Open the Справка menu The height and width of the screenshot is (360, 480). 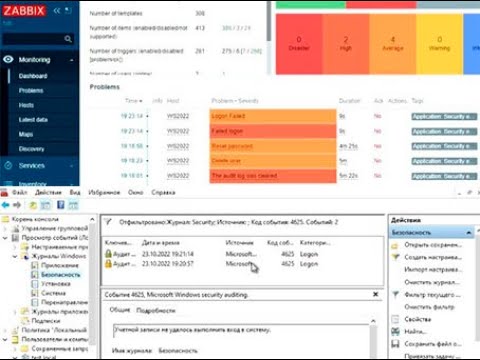pos(163,192)
